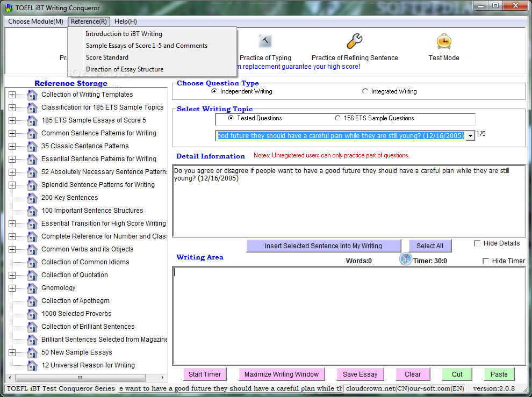This screenshot has height=397, width=532.
Task: Click house icon for 200 Key Sentences
Action: 32,198
